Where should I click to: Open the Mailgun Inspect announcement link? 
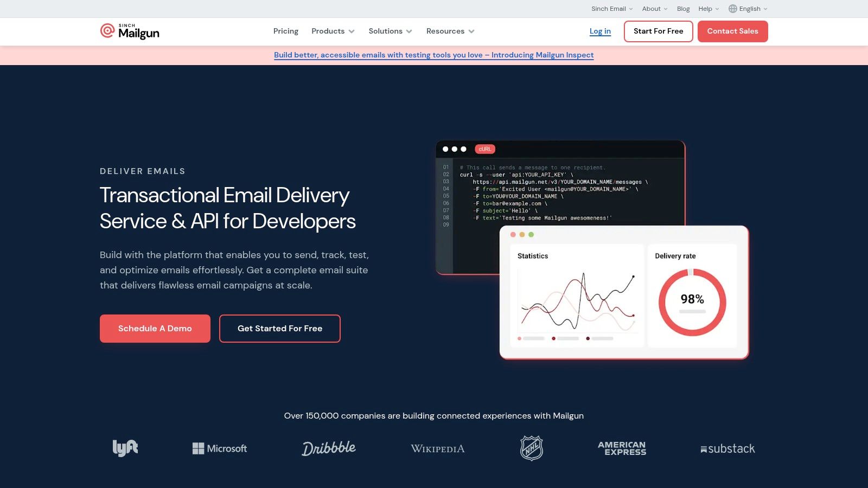[x=434, y=55]
